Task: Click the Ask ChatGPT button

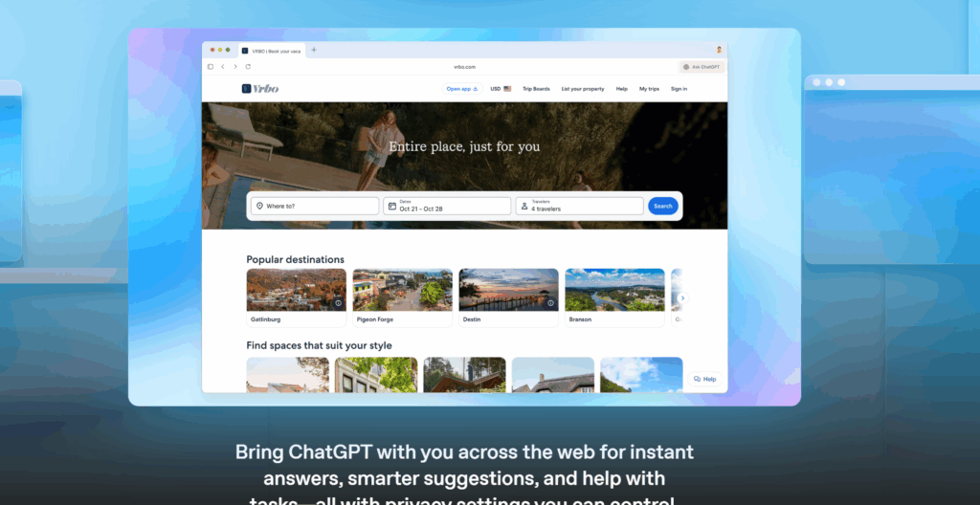Action: (702, 67)
